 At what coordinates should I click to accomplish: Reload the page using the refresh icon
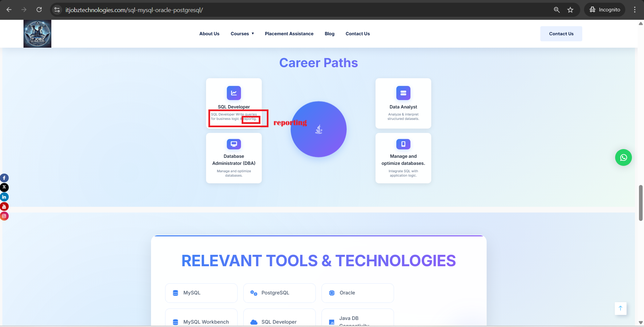point(39,10)
